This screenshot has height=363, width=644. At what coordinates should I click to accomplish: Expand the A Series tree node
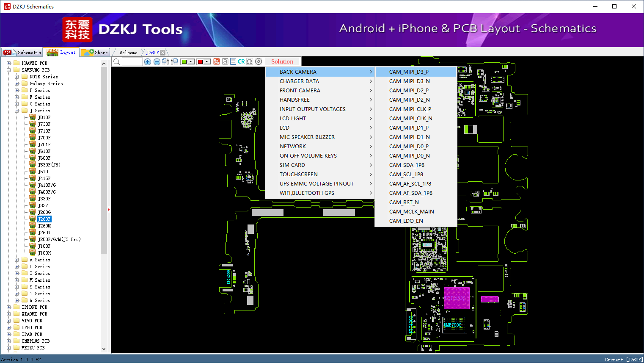coord(17,260)
